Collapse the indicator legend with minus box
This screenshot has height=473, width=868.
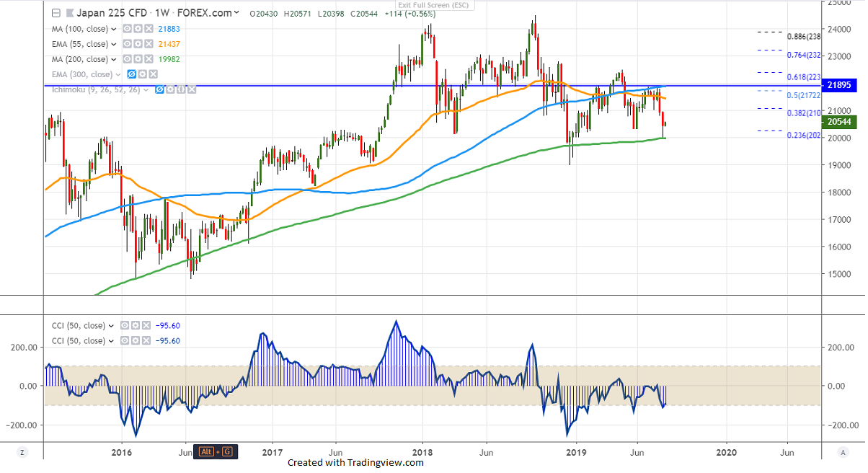56,13
